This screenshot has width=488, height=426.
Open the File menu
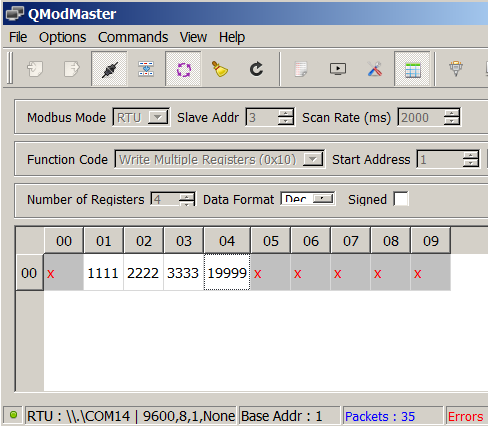(18, 37)
